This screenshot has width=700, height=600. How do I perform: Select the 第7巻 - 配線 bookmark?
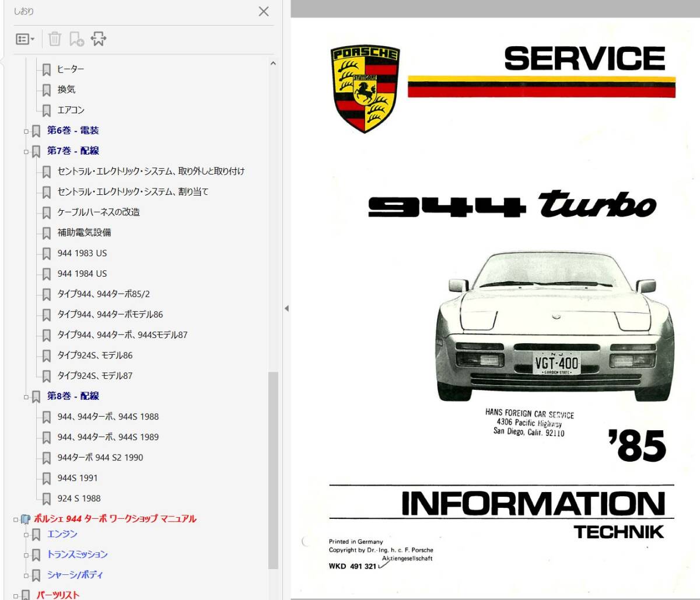[x=73, y=151]
